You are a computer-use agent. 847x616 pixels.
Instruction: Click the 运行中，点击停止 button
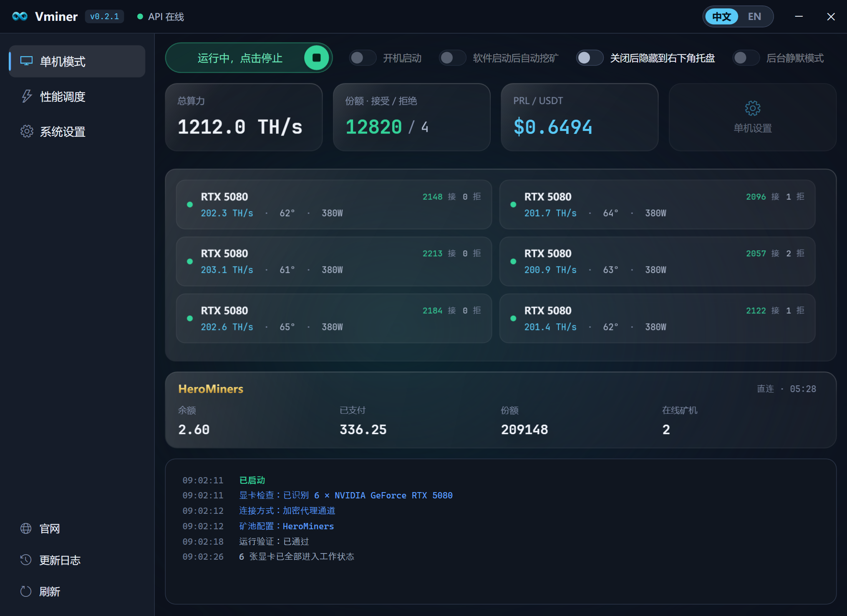249,58
